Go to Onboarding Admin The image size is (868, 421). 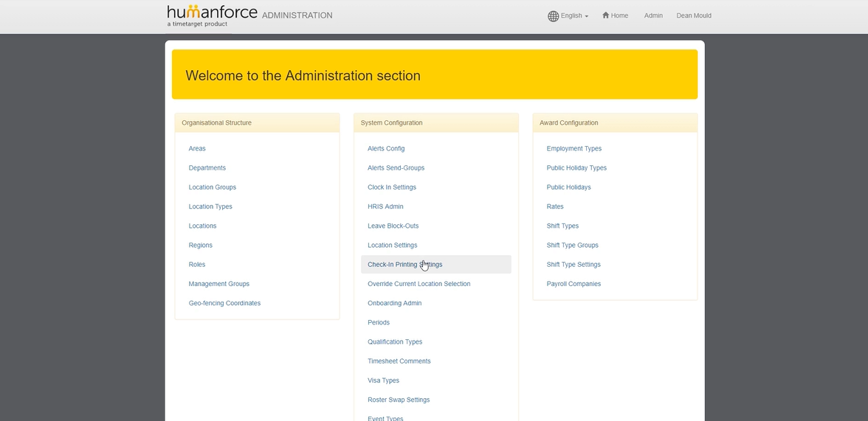pos(395,303)
